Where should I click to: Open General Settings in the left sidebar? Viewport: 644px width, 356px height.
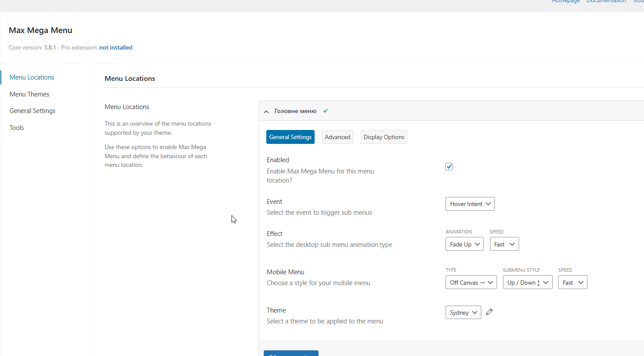(33, 111)
